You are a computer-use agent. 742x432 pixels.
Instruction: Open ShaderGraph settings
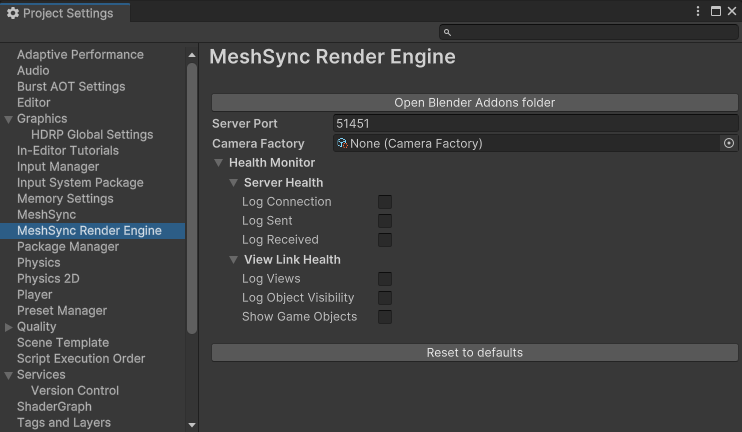click(54, 407)
